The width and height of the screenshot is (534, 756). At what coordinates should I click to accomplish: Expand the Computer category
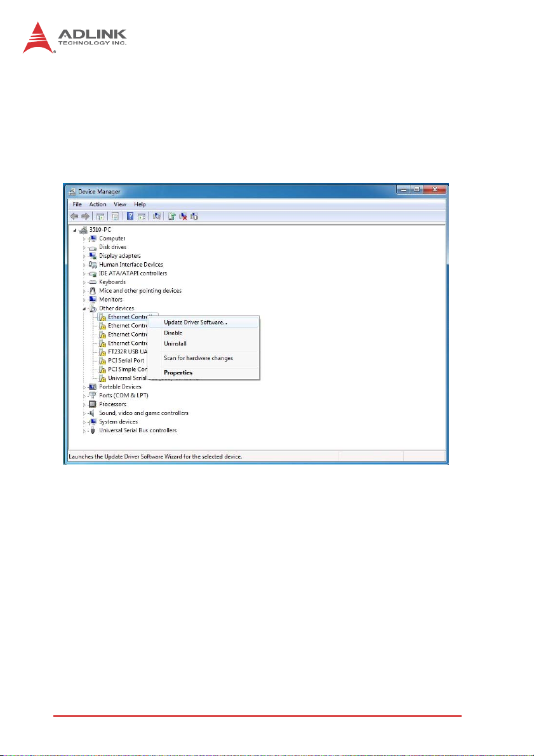[84, 239]
